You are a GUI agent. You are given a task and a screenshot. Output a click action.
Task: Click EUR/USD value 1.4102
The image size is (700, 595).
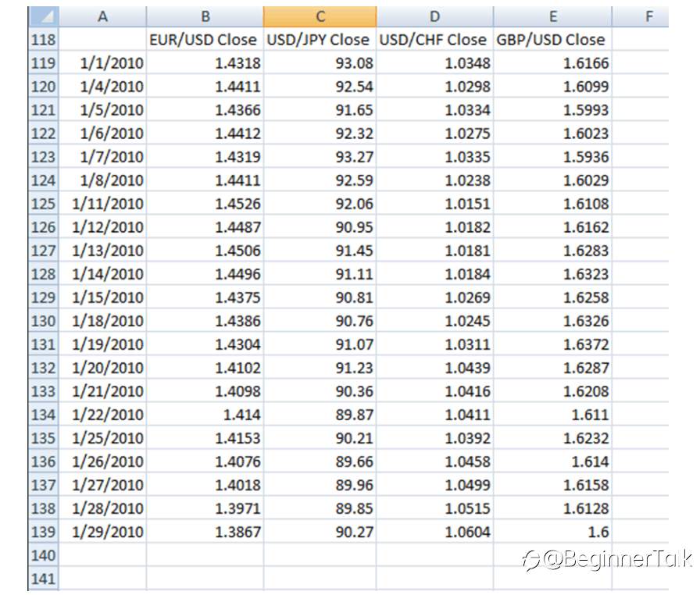[x=205, y=368]
